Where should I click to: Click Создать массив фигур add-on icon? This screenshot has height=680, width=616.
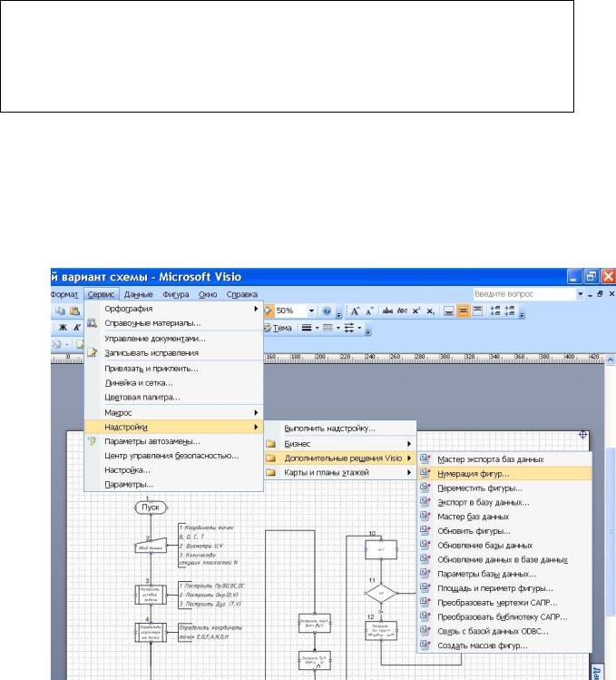tap(425, 645)
